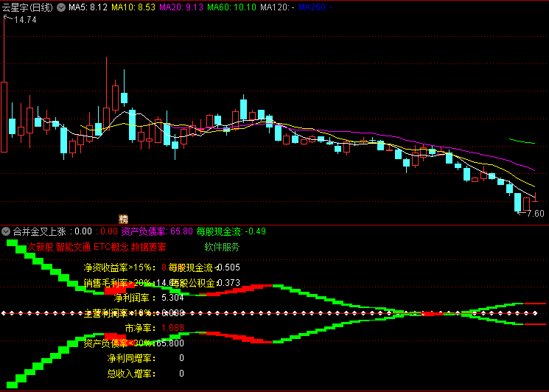This screenshot has width=549, height=392.
Task: Click the 合并金叉上涨 indicator name
Action: pyautogui.click(x=39, y=231)
